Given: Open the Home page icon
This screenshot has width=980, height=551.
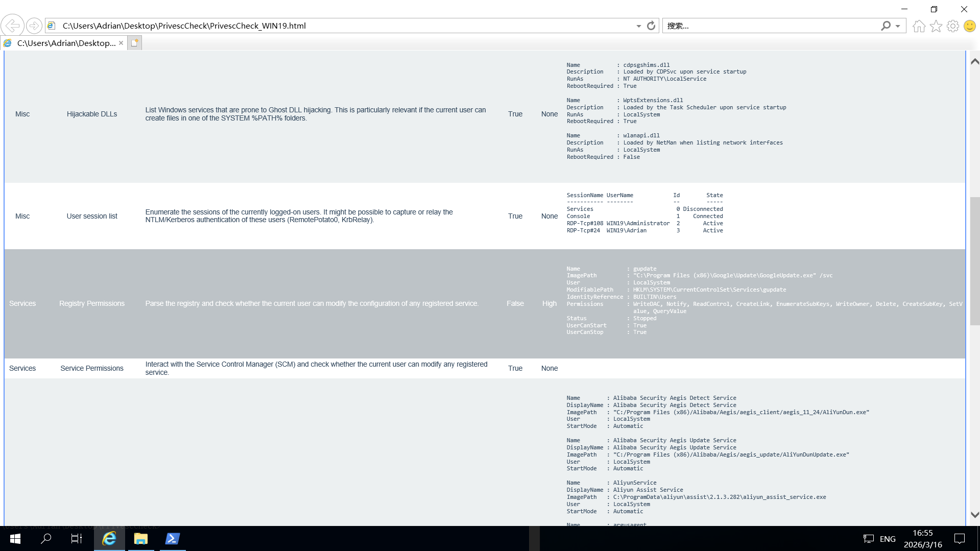Looking at the screenshot, I should pyautogui.click(x=919, y=26).
